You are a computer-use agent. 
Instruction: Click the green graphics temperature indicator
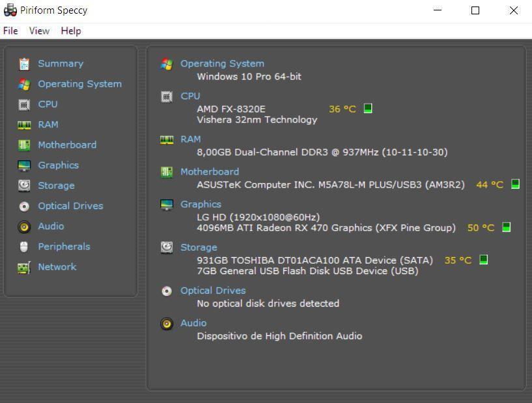[x=507, y=227]
